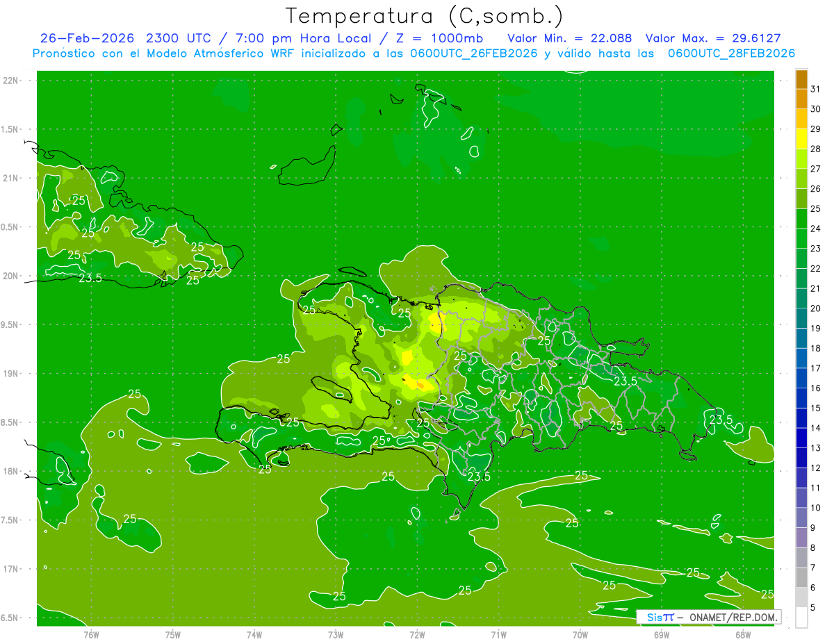Click the gray swatch between 6 and 7
834x644 pixels.
coord(801,577)
